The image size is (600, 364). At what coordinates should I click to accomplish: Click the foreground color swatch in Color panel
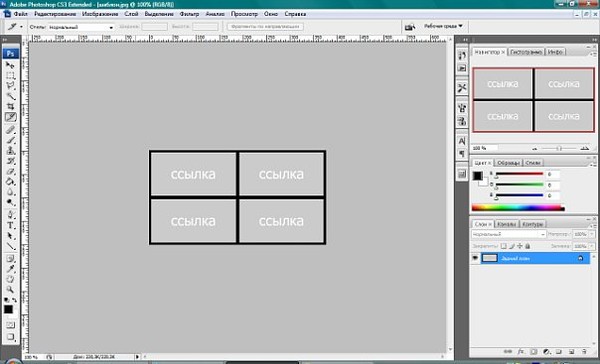click(x=477, y=176)
